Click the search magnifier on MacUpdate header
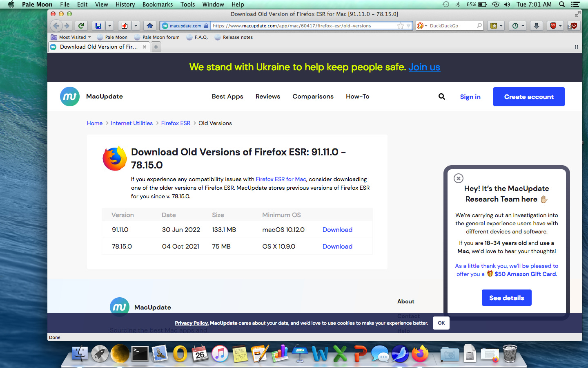The width and height of the screenshot is (588, 368). point(441,96)
